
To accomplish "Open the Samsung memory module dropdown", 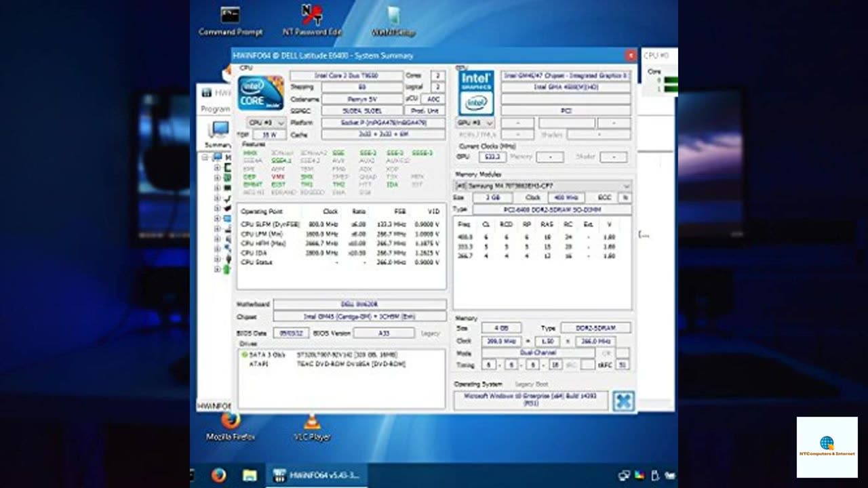I will point(542,186).
